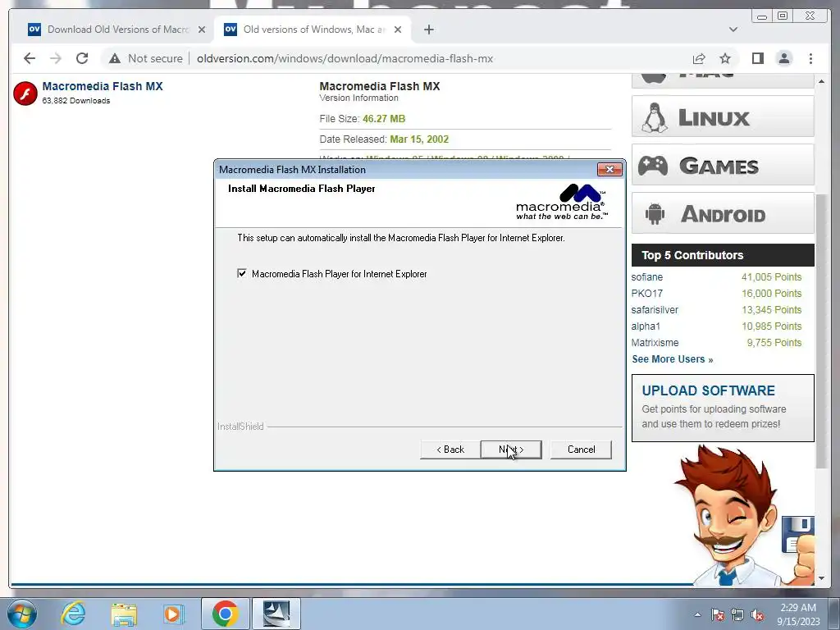
Task: Switch to installer taskbar icon
Action: pos(276,614)
